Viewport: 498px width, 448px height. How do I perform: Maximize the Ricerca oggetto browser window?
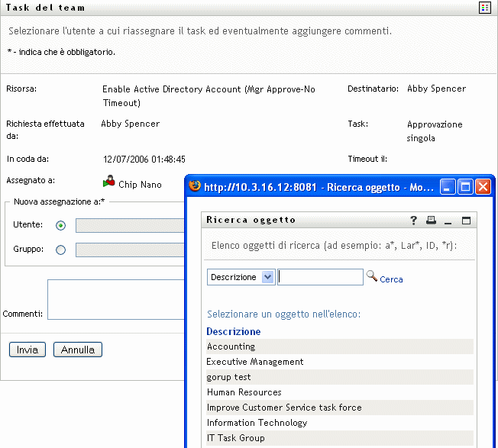click(465, 187)
